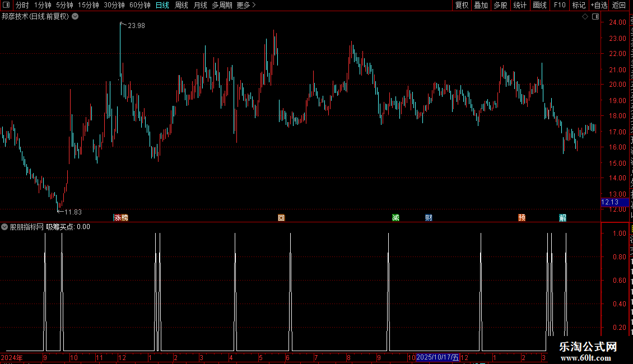Click the 20.00 price axis label
Viewport: 633px width, 364px height.
tap(618, 85)
